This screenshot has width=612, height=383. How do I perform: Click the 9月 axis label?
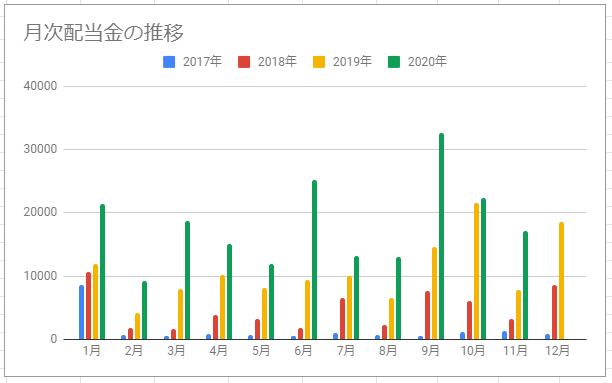430,351
